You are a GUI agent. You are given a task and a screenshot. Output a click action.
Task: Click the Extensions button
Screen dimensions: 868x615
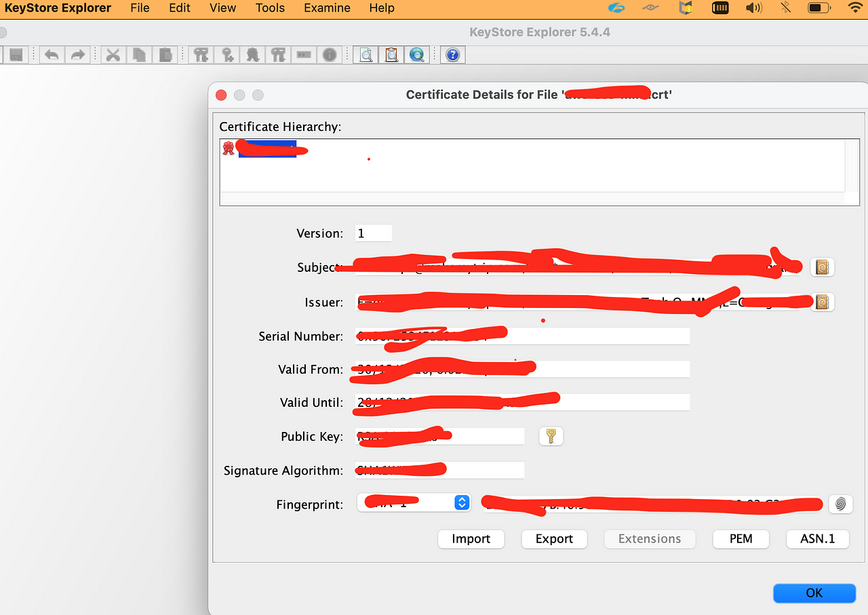point(650,538)
